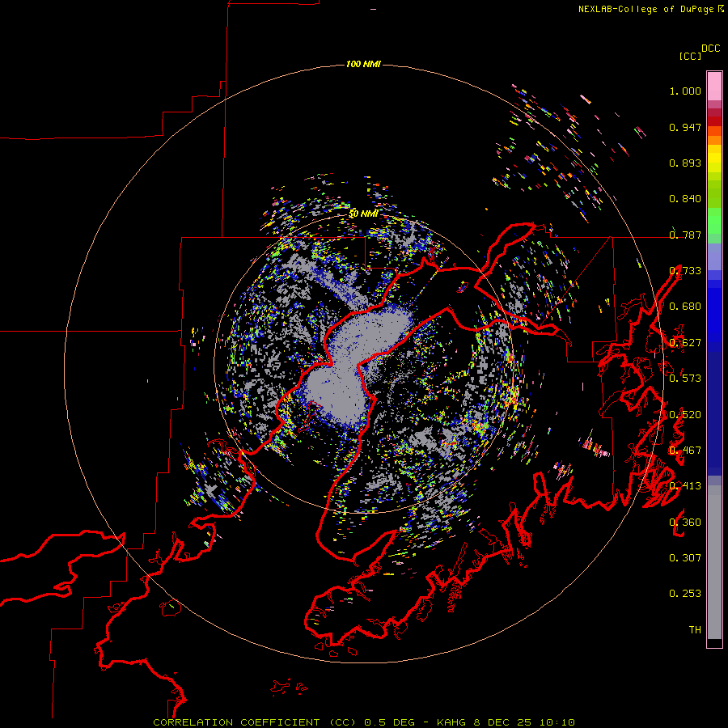This screenshot has height=728, width=728.
Task: Click the 0.360 scale value
Action: (685, 523)
